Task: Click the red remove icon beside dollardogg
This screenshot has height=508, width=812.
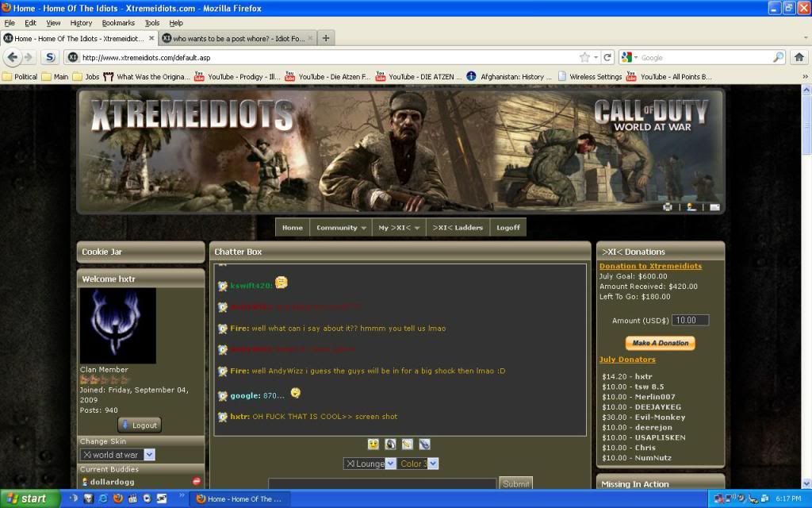Action: (196, 482)
